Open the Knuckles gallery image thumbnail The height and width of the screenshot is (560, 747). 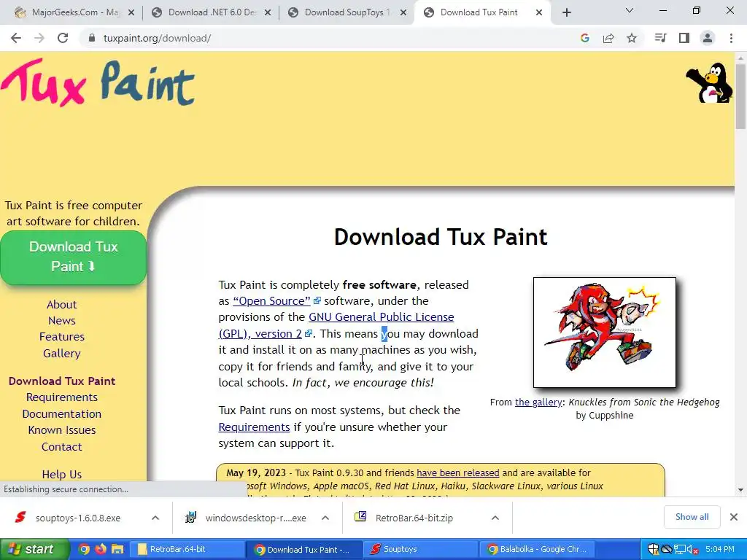click(605, 332)
